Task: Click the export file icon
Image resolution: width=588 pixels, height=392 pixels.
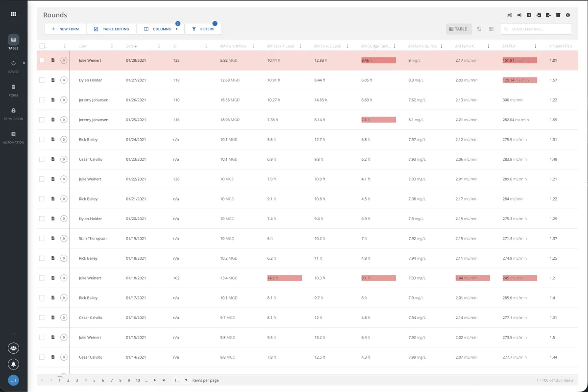Action: click(x=548, y=15)
